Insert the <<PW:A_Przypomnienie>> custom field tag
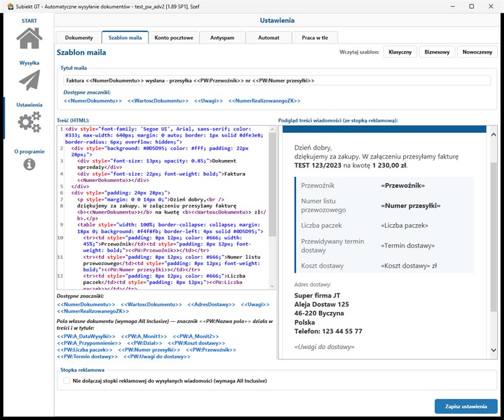The width and height of the screenshot is (504, 420). (x=89, y=343)
